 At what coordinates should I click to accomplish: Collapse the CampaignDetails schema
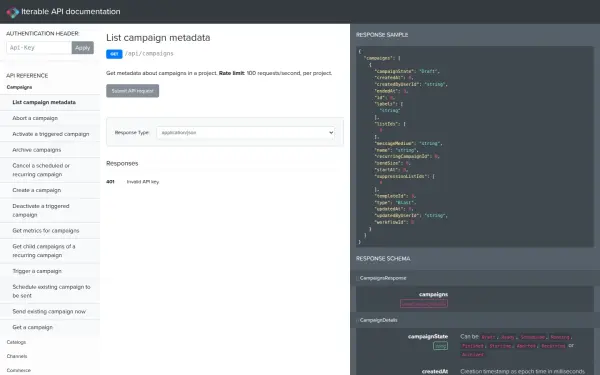378,320
